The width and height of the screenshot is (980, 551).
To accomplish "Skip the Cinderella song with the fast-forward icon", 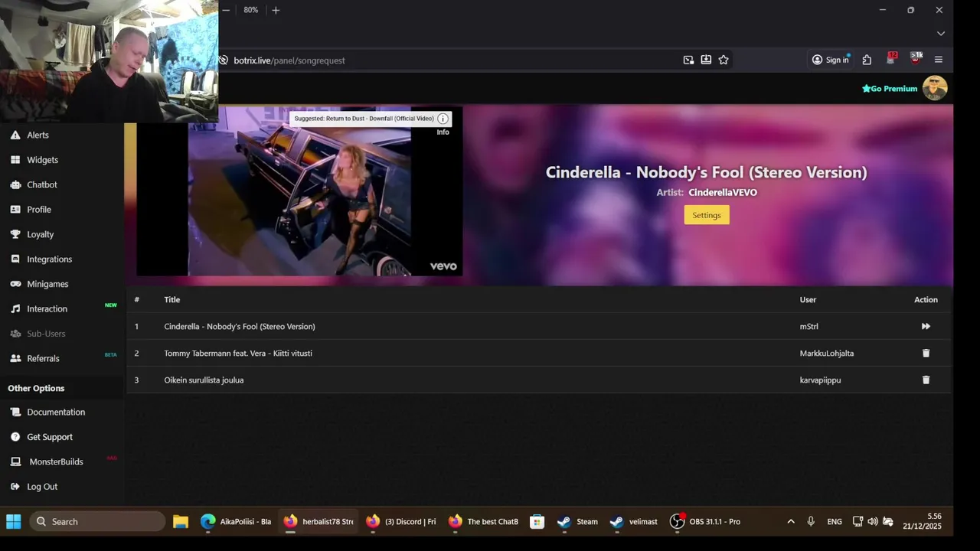I will pyautogui.click(x=926, y=327).
